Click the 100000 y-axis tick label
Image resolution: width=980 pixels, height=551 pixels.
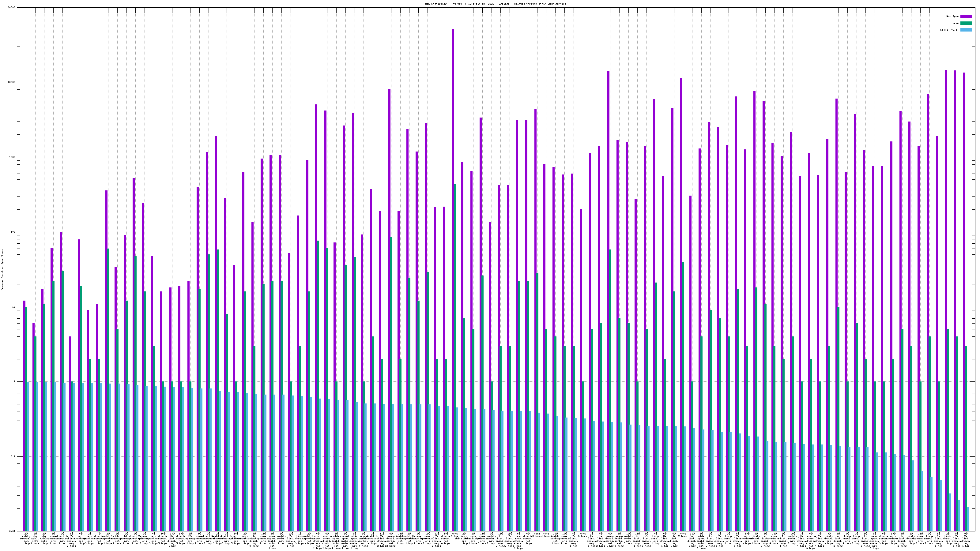coord(11,8)
